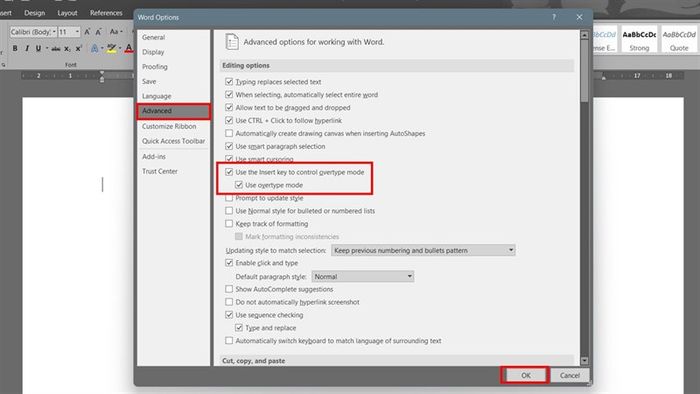700x394 pixels.
Task: Apply subscript formatting in ribbon
Action: (67, 49)
